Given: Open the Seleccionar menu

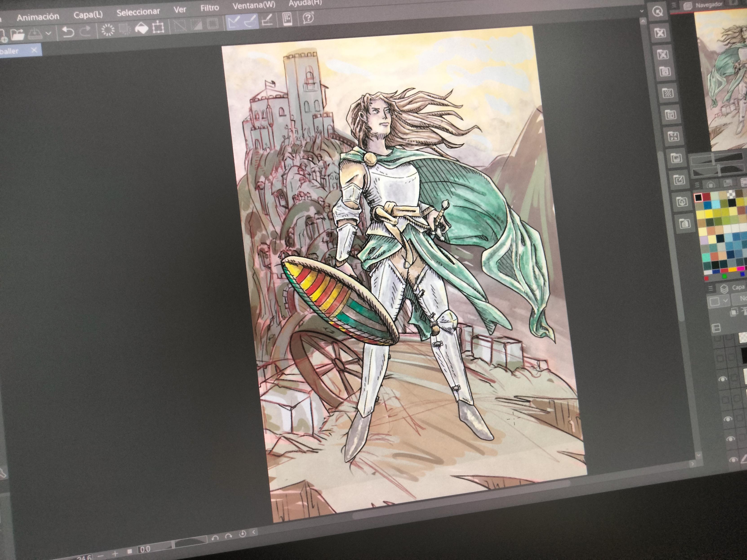Looking at the screenshot, I should click(x=138, y=12).
